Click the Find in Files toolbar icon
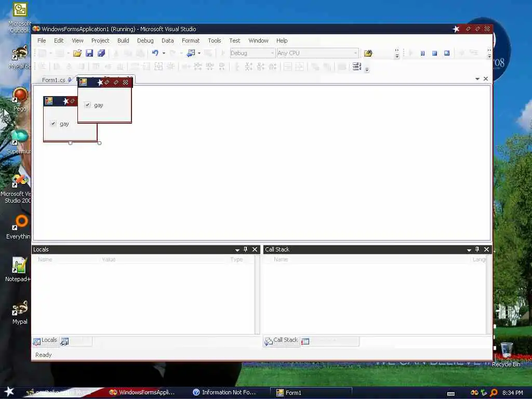Screen dimensions: 532x399 [368, 53]
